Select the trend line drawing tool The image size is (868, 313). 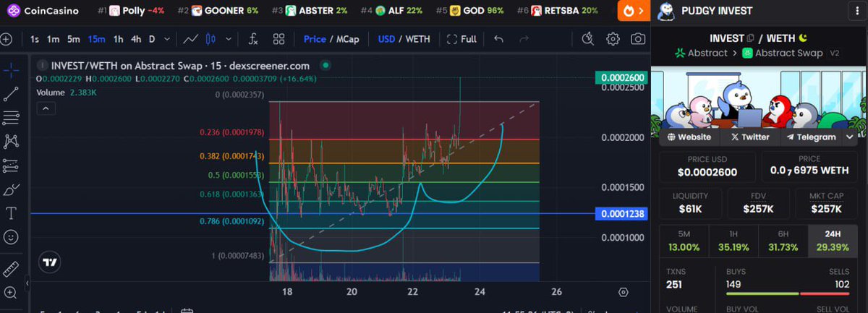pyautogui.click(x=11, y=94)
